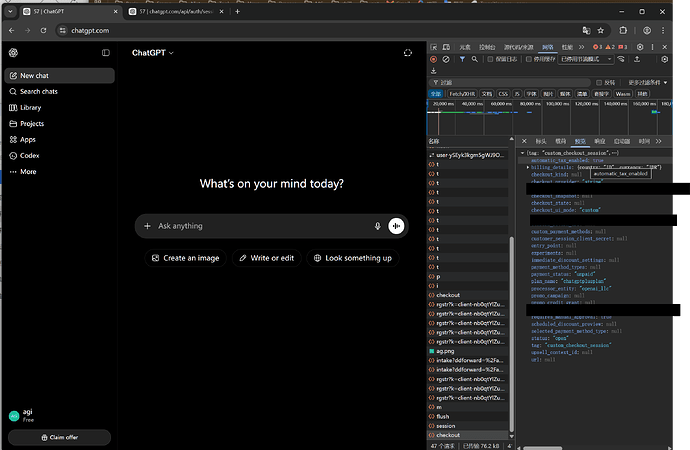The image size is (690, 450).
Task: Open the browser tab search dropdown arrow
Action: pyautogui.click(x=10, y=11)
